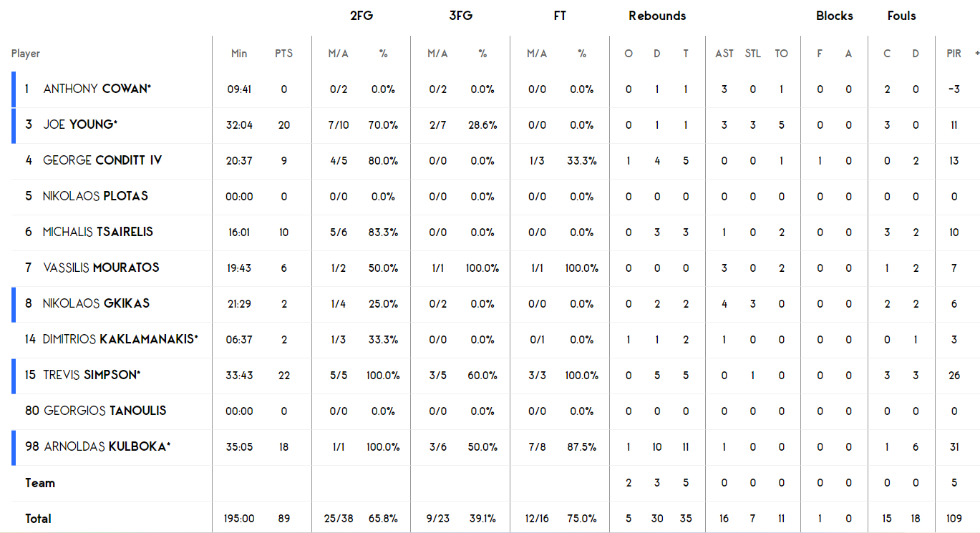This screenshot has height=533, width=980.
Task: Click the STL column header
Action: [753, 54]
